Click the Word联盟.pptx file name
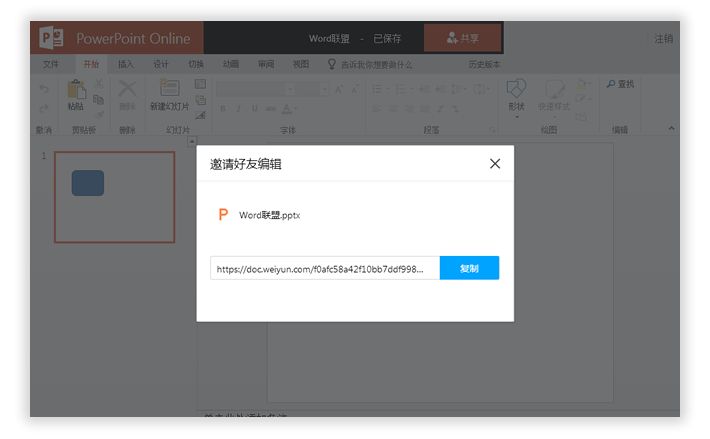 tap(269, 215)
